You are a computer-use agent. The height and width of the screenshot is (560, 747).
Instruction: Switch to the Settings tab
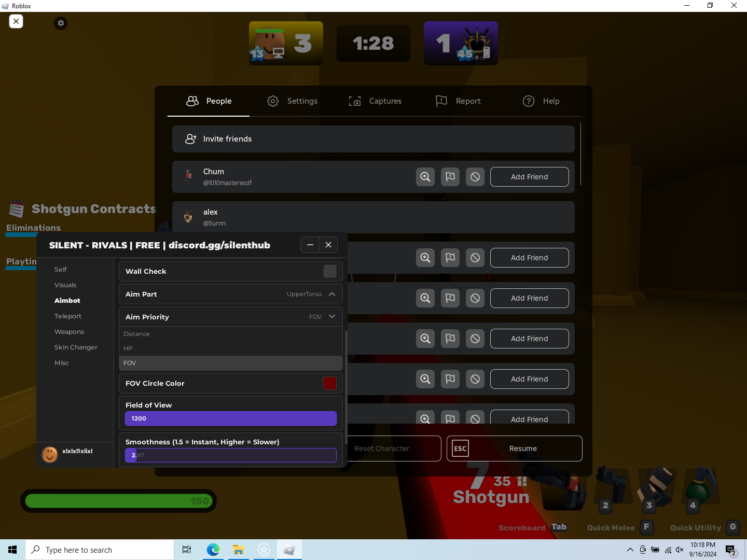[292, 101]
